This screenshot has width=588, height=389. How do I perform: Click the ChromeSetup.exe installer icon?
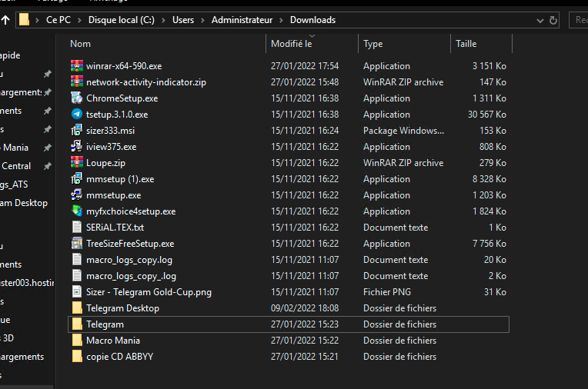(x=77, y=98)
